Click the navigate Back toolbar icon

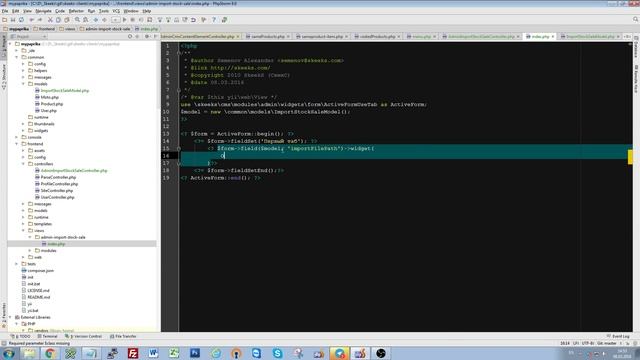[96, 20]
